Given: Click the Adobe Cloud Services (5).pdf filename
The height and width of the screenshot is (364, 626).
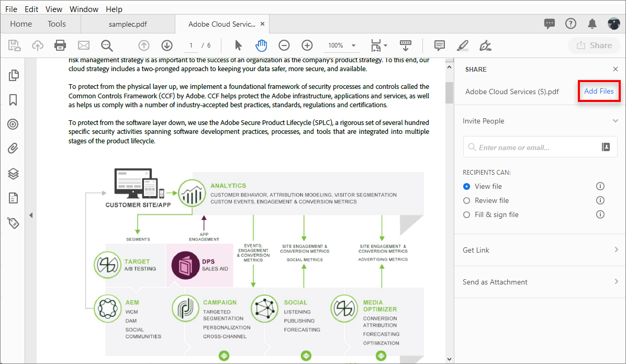Looking at the screenshot, I should tap(512, 92).
